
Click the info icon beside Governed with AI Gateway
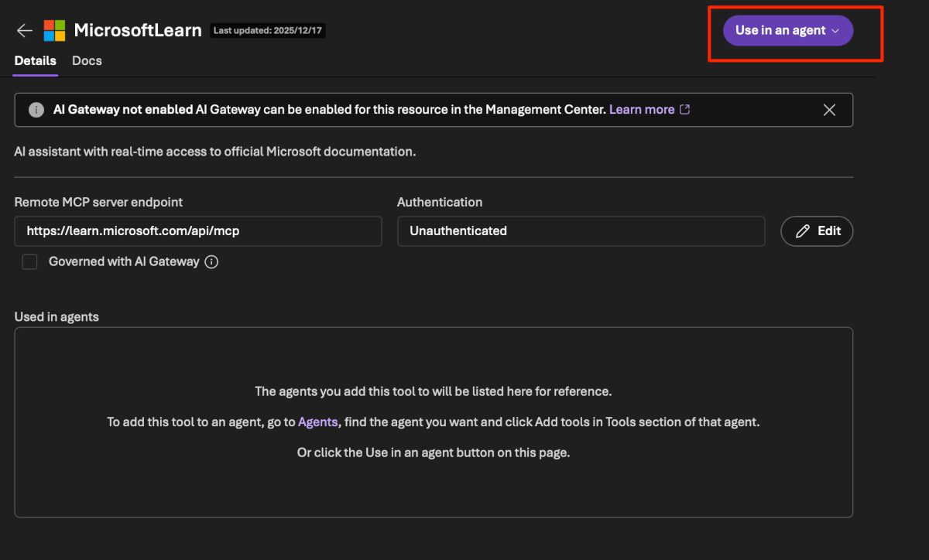coord(211,262)
